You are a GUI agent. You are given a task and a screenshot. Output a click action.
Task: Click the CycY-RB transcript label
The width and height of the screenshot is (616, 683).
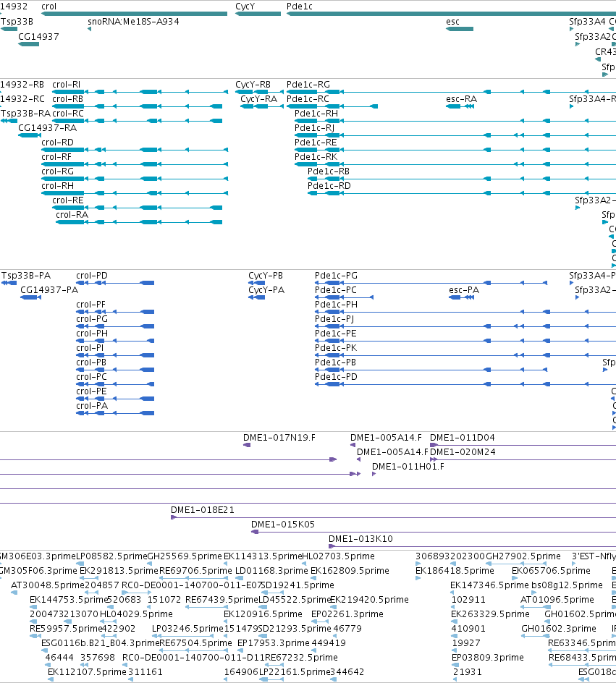click(x=253, y=84)
